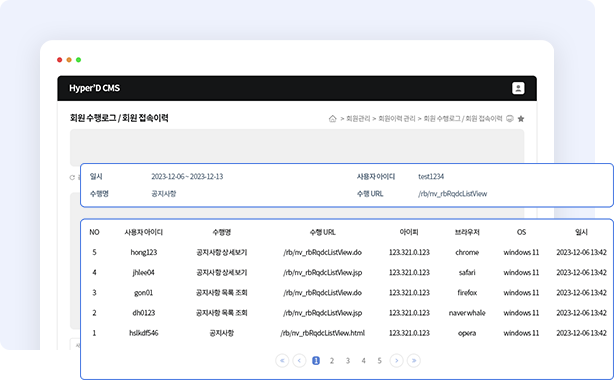Click user ID hslkdf546
Image resolution: width=614 pixels, height=380 pixels.
coord(144,333)
